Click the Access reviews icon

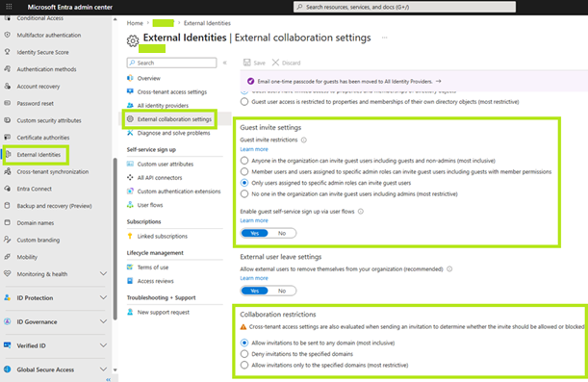coord(130,281)
